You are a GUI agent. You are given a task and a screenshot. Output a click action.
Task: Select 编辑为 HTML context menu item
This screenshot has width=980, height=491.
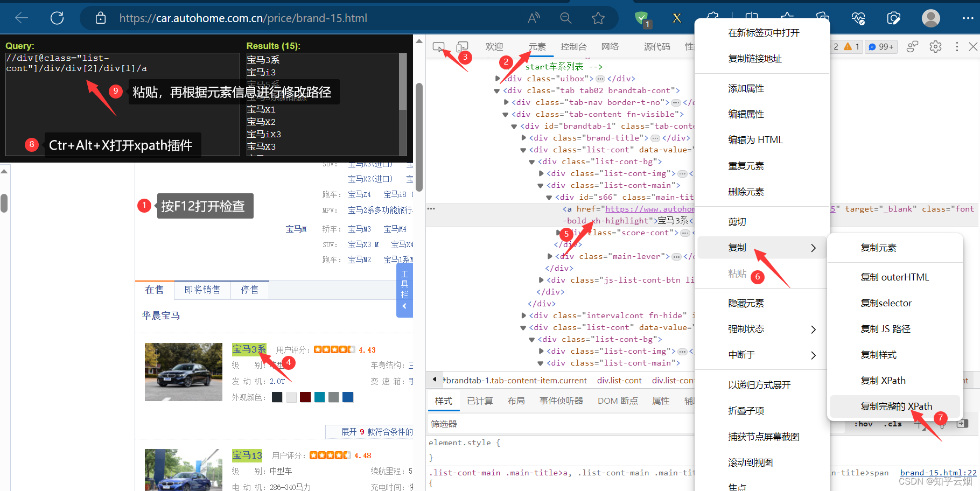point(762,140)
